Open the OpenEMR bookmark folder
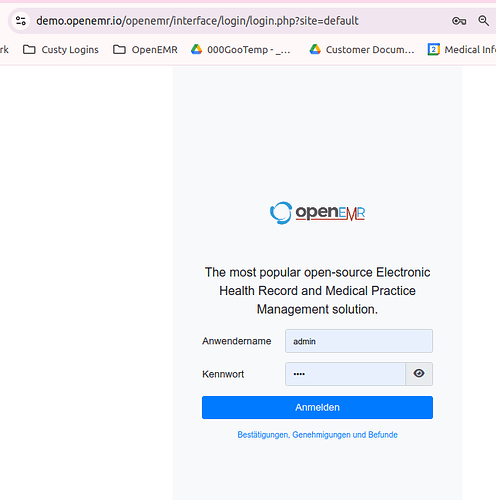 click(x=145, y=50)
